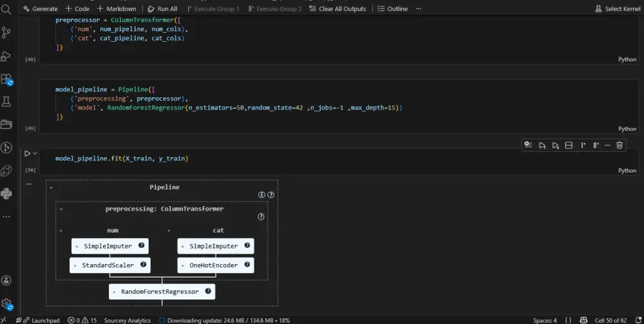The width and height of the screenshot is (644, 324).
Task: Click Sourcery Analytics status item
Action: (x=128, y=320)
